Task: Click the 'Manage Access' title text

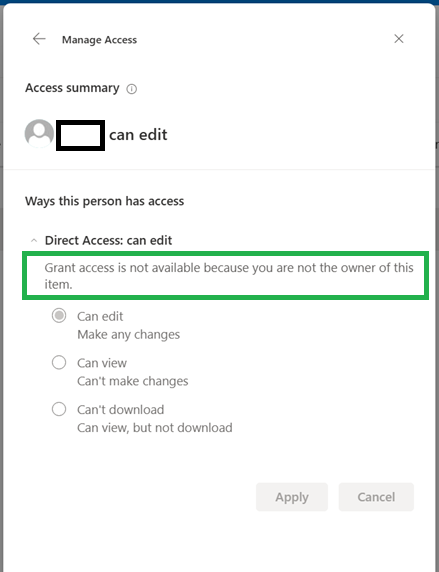Action: [x=99, y=40]
